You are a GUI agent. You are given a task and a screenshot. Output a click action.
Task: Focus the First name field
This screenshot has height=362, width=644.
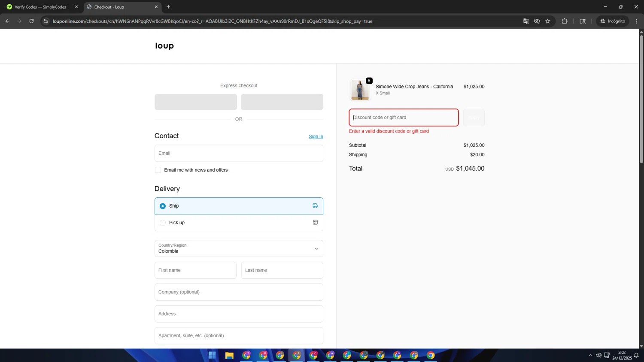click(x=195, y=270)
